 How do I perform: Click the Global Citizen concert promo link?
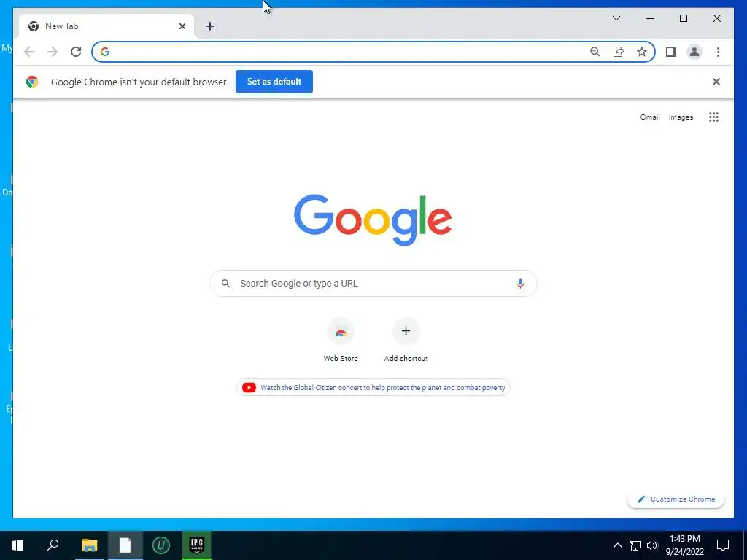pyautogui.click(x=373, y=388)
